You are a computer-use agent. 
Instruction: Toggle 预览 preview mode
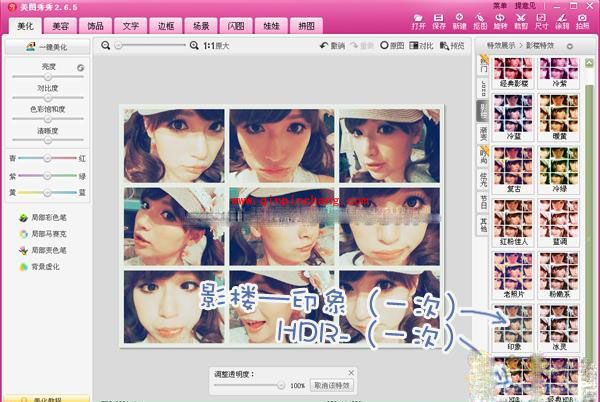[452, 46]
